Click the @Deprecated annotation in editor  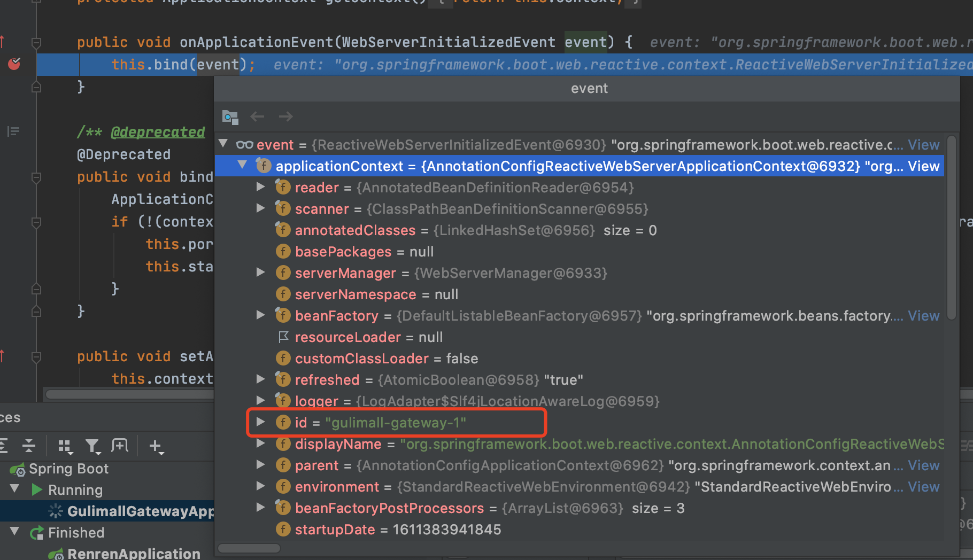[124, 154]
